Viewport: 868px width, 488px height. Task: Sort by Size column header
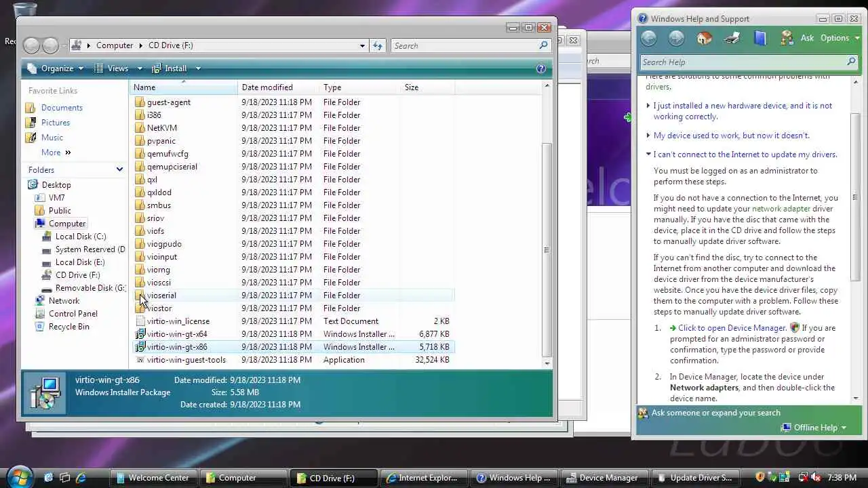[427, 87]
